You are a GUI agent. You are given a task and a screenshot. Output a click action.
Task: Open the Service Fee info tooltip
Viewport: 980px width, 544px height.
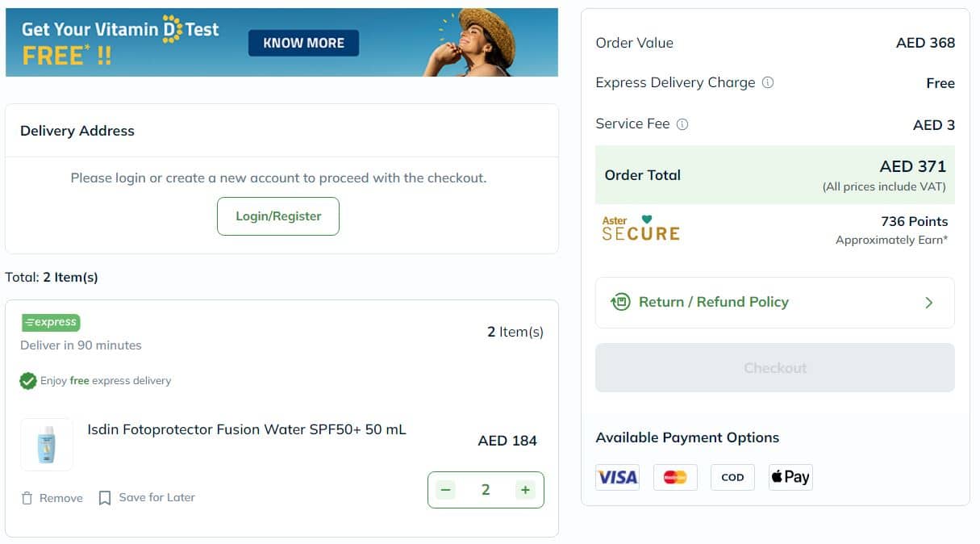pyautogui.click(x=682, y=124)
